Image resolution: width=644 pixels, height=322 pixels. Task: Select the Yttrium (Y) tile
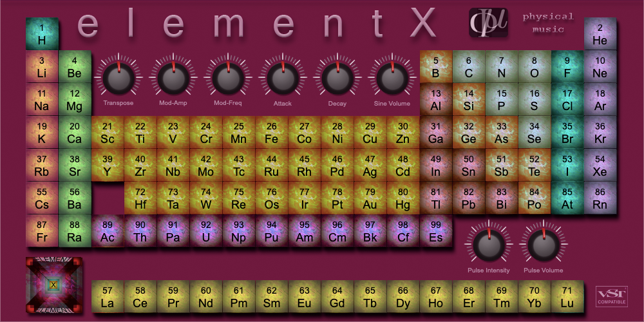[x=108, y=165]
